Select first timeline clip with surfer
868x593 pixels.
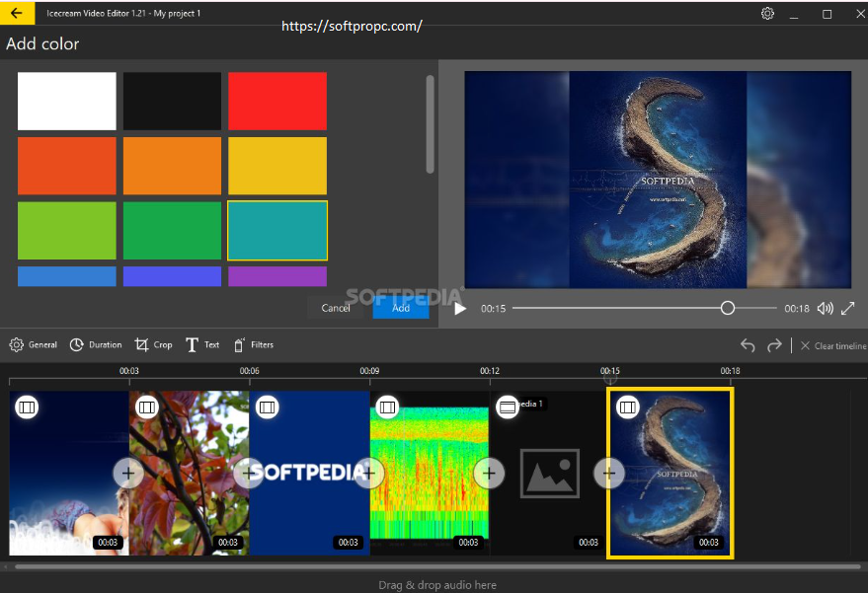[x=69, y=473]
